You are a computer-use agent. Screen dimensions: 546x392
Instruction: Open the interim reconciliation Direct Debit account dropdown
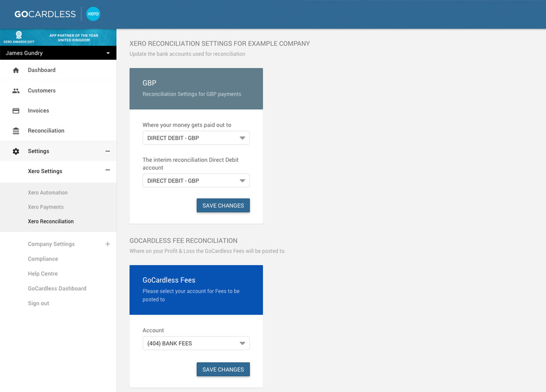click(x=196, y=181)
